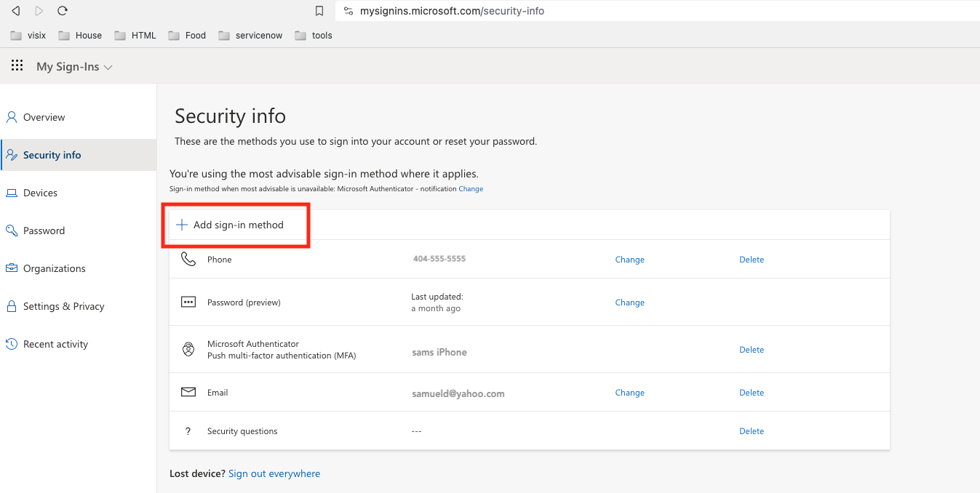The height and width of the screenshot is (493, 980).
Task: Delete the Security questions method
Action: [x=752, y=431]
